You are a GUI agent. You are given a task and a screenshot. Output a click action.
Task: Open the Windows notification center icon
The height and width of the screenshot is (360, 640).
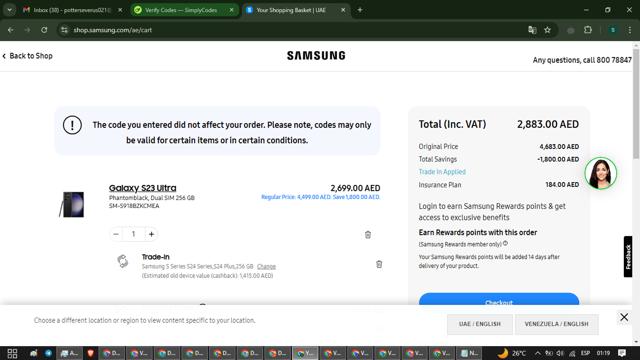(622, 353)
